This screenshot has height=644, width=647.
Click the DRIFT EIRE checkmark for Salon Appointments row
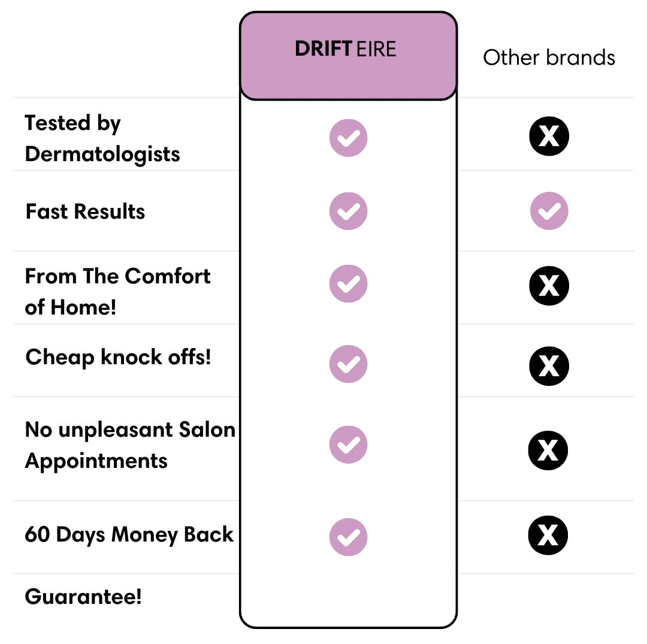pos(348,445)
